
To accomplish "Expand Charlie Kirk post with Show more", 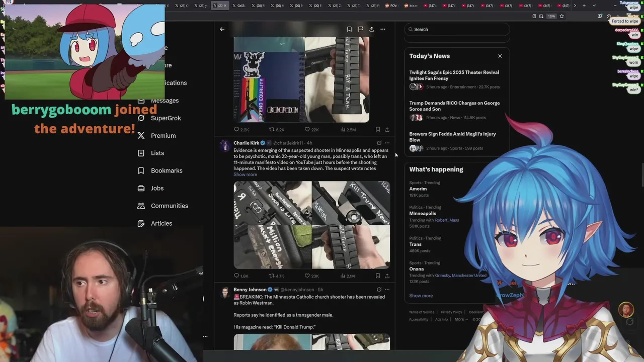I will [x=245, y=174].
